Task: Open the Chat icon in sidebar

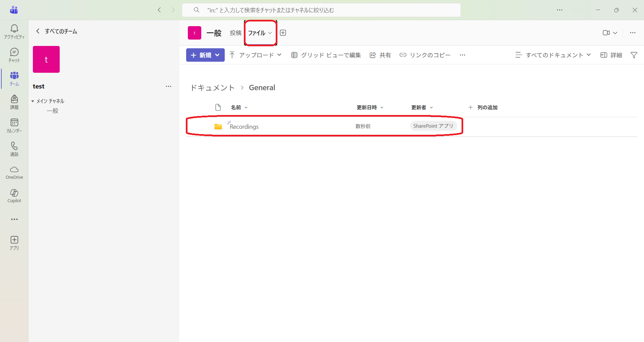Action: [x=14, y=55]
